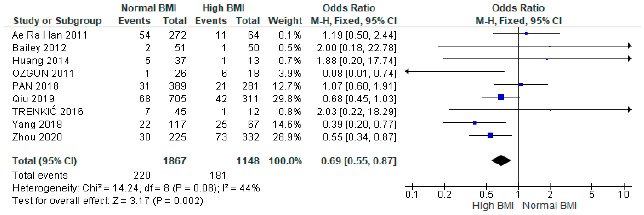
Task: Click the blue square for PAN 2018
Action: (x=521, y=85)
